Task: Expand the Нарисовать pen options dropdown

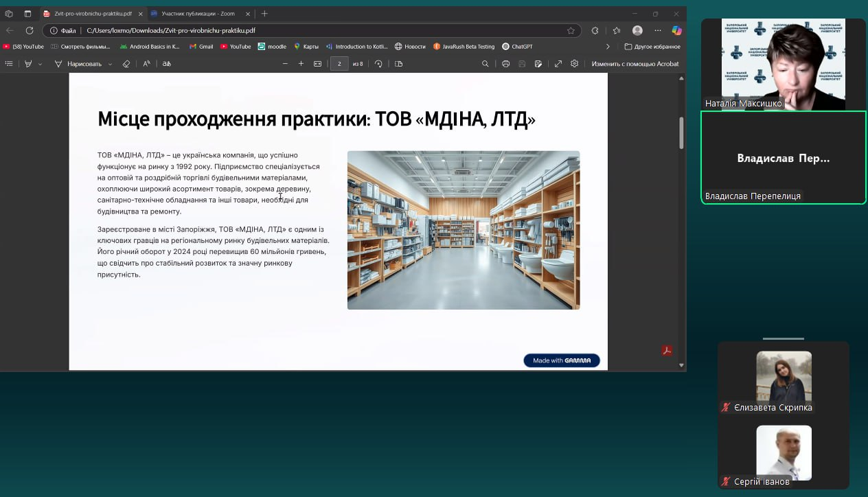Action: click(x=110, y=64)
